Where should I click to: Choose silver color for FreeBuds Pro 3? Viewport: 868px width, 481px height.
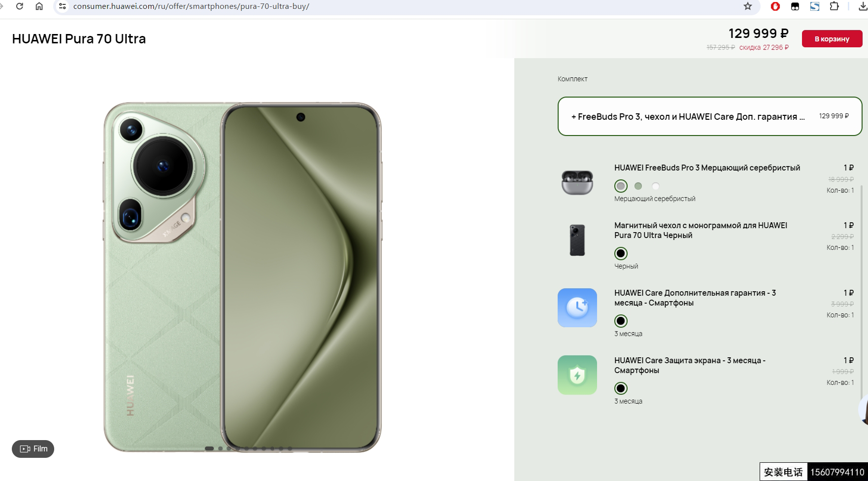pyautogui.click(x=621, y=186)
